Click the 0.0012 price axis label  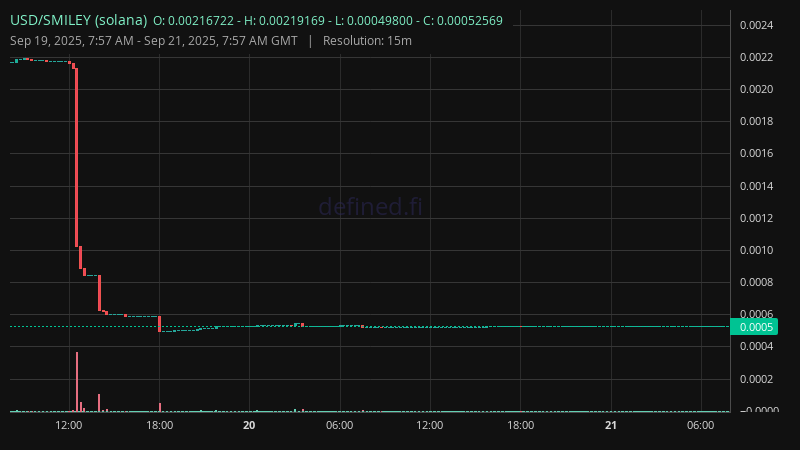[x=757, y=218]
